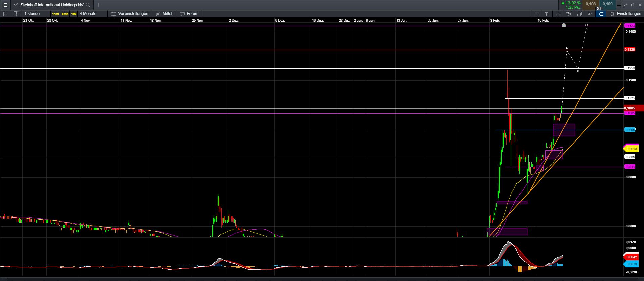Click the red 0,1326 price level label
644x281 pixels.
pos(629,50)
